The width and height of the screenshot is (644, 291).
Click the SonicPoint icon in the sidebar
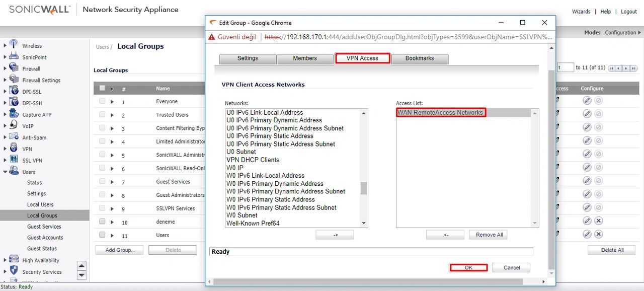14,57
